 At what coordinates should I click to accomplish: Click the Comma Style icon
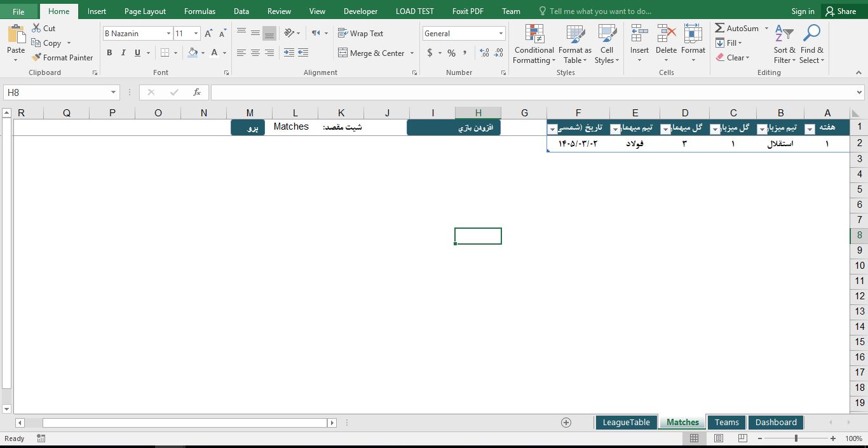(x=465, y=53)
